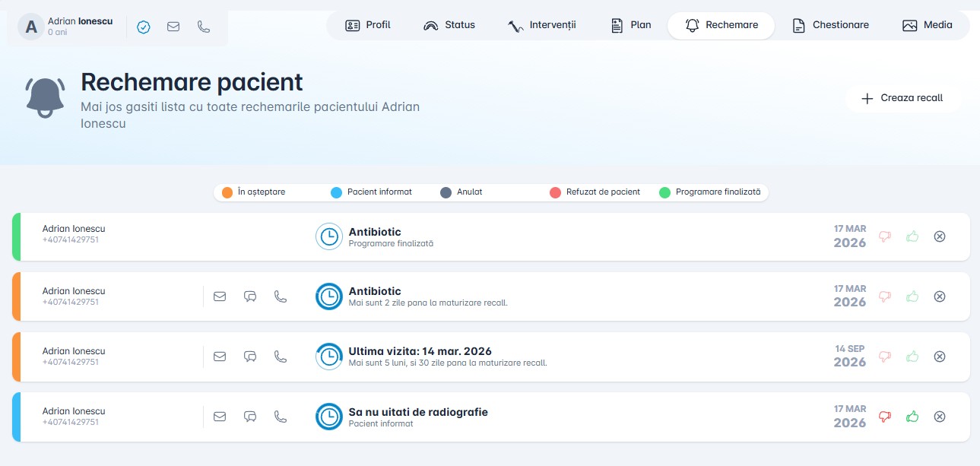Click the email envelope icon in patient header
Viewport: 980px width, 466px height.
point(173,27)
